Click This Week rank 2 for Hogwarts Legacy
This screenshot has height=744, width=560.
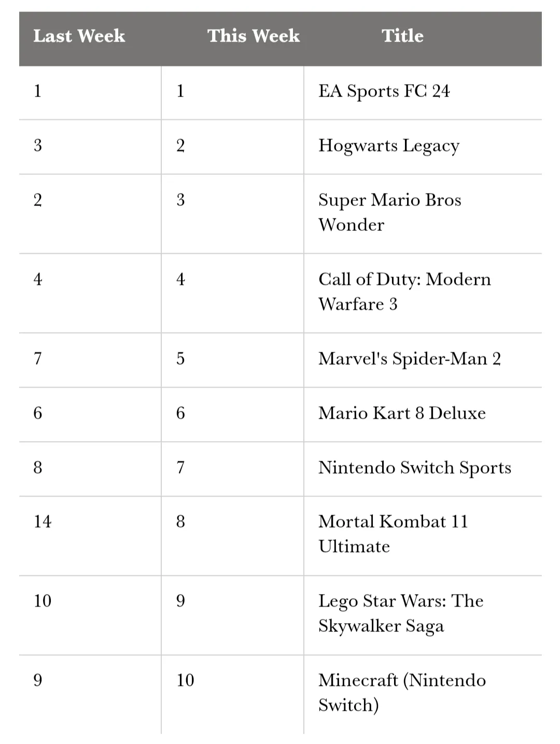coord(180,146)
